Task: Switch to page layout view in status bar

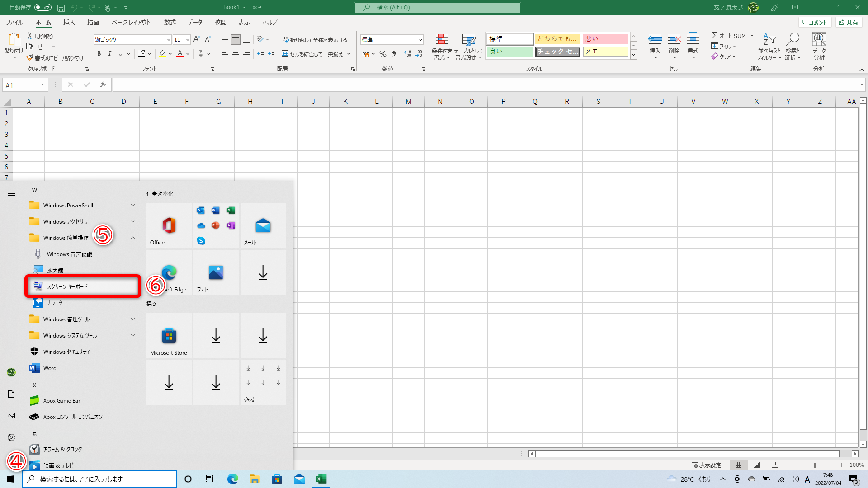Action: [756, 465]
